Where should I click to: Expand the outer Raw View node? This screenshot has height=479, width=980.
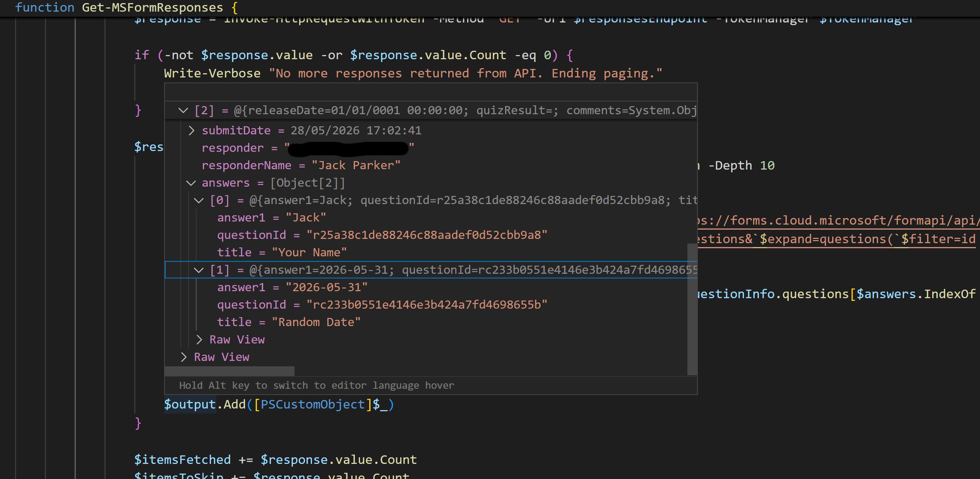[x=184, y=357]
